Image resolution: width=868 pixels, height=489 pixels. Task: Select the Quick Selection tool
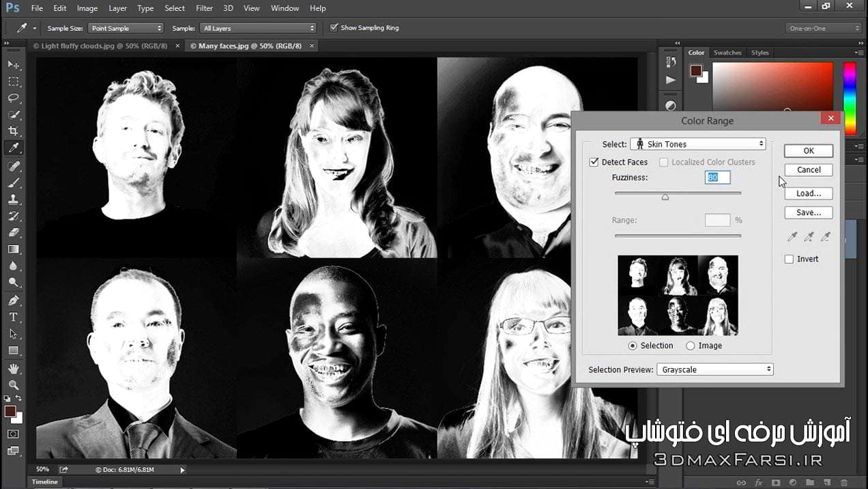click(x=14, y=115)
